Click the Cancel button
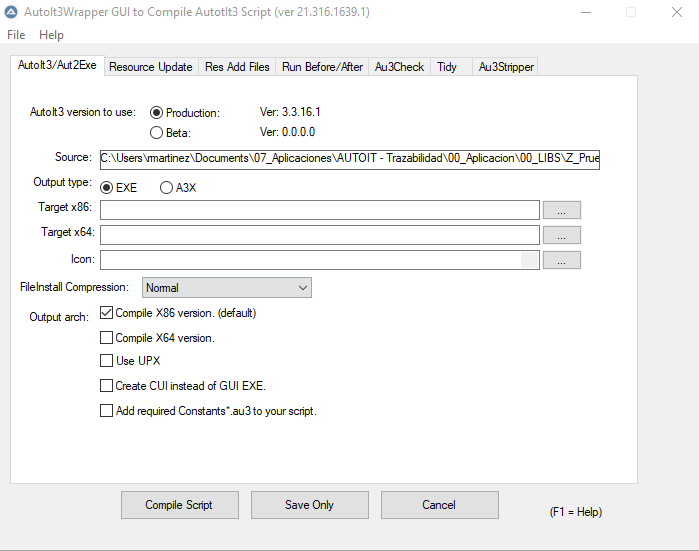Screen dimensions: 699x551 (440, 505)
